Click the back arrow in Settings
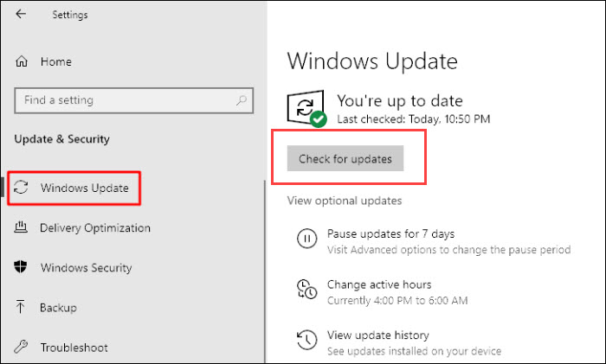The width and height of the screenshot is (606, 364). coord(22,15)
